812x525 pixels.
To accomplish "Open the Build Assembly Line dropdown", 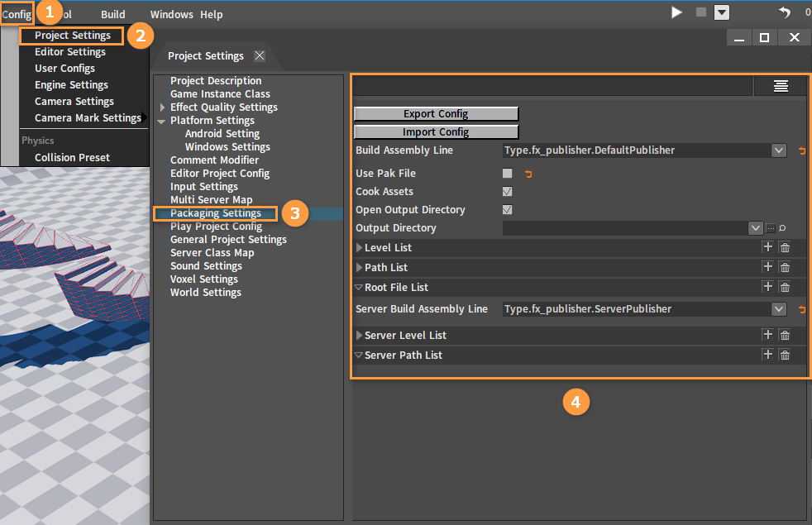I will pos(778,150).
